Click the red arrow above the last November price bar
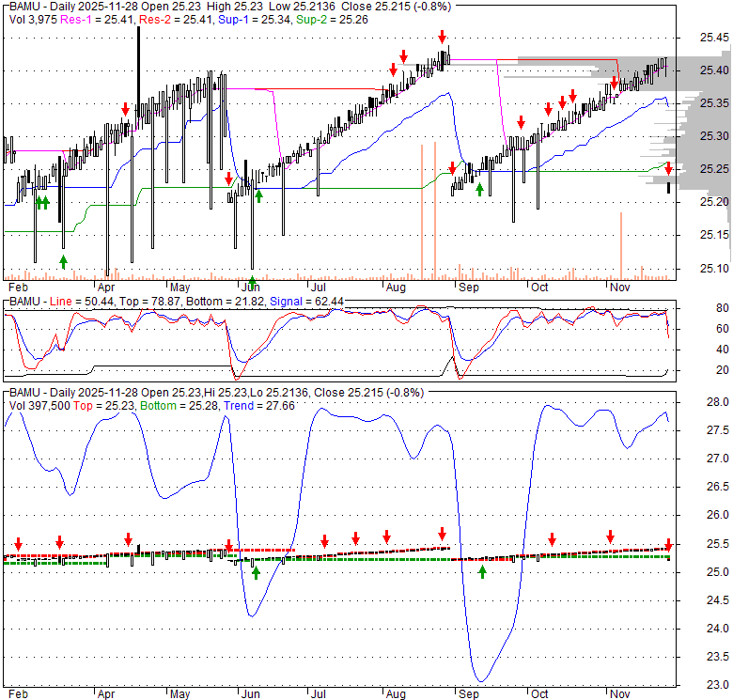 (668, 168)
